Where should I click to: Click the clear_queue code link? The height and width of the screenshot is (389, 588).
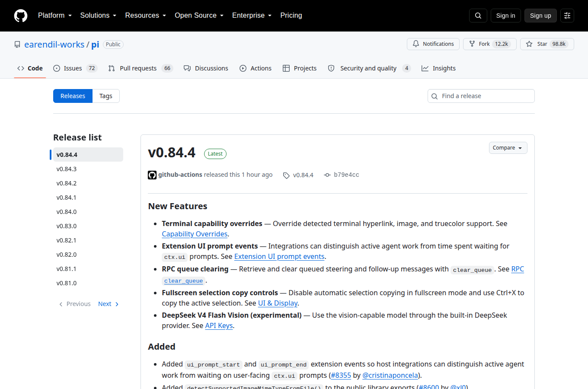[x=184, y=281]
